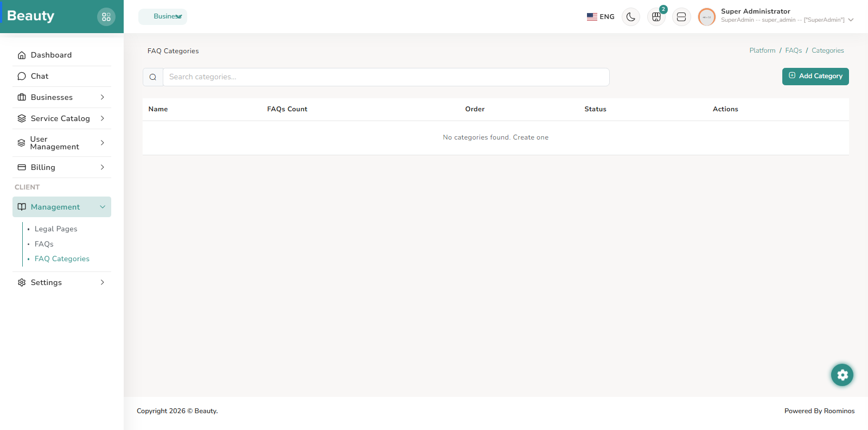This screenshot has width=868, height=430.
Task: Open Chat in the sidebar
Action: (62, 76)
